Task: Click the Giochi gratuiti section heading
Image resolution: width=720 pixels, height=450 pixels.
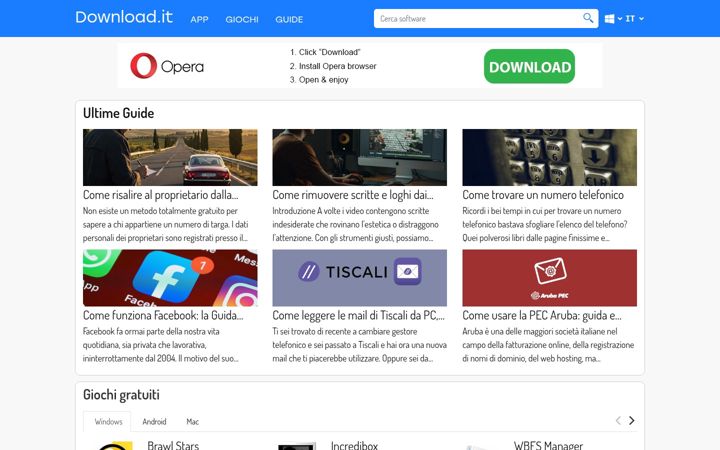Action: [x=121, y=394]
